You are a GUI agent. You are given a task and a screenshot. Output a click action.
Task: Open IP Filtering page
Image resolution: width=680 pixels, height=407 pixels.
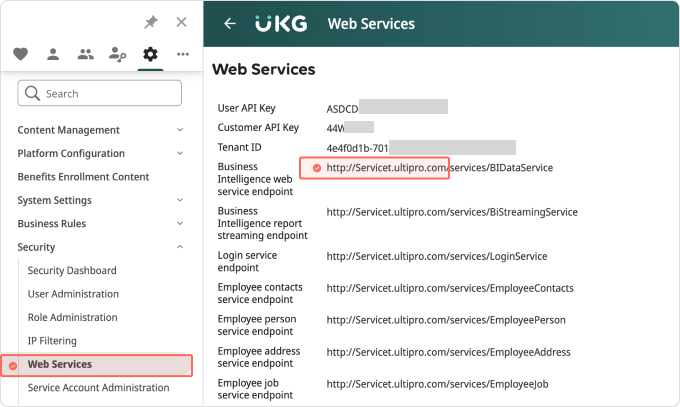point(52,341)
